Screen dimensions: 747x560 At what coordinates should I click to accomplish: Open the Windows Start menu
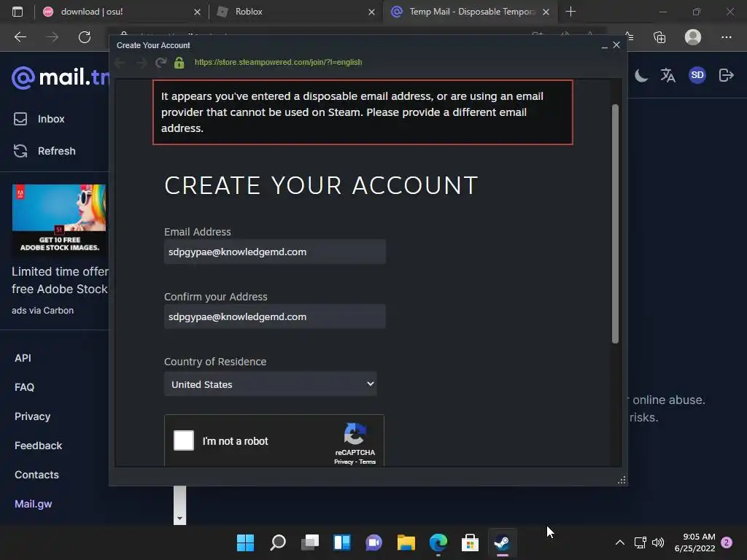click(x=245, y=542)
